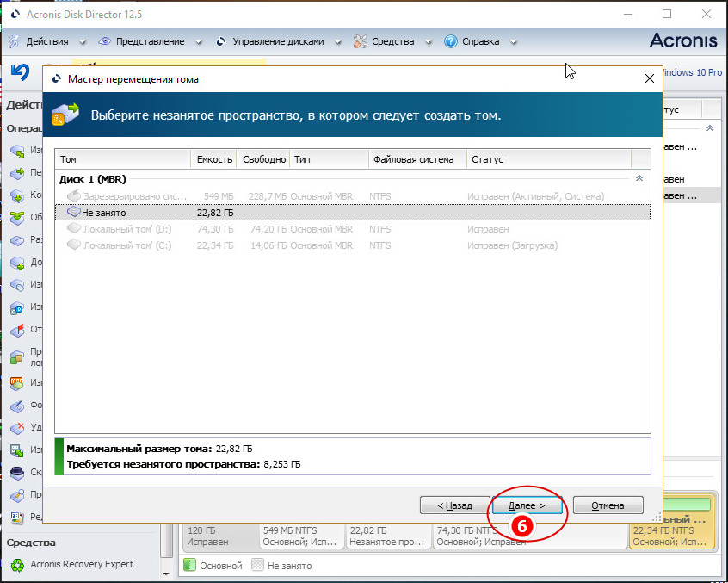Image resolution: width=728 pixels, height=583 pixels.
Task: Select the Mark as active red flag icon
Action: (17, 331)
